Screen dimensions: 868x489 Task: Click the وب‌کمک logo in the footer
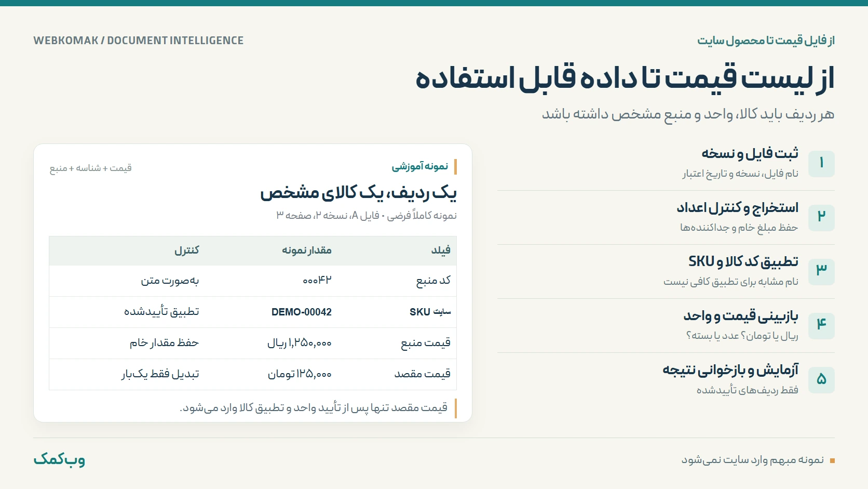pos(59,459)
